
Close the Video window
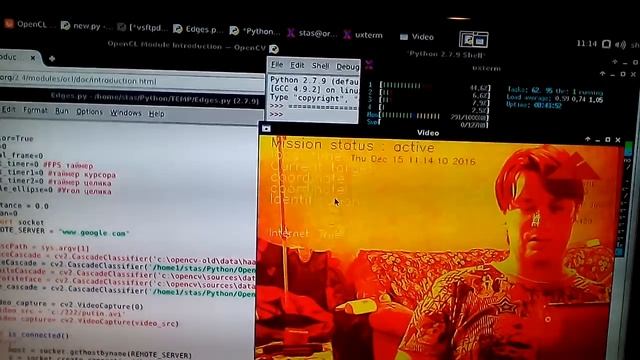pyautogui.click(x=618, y=140)
